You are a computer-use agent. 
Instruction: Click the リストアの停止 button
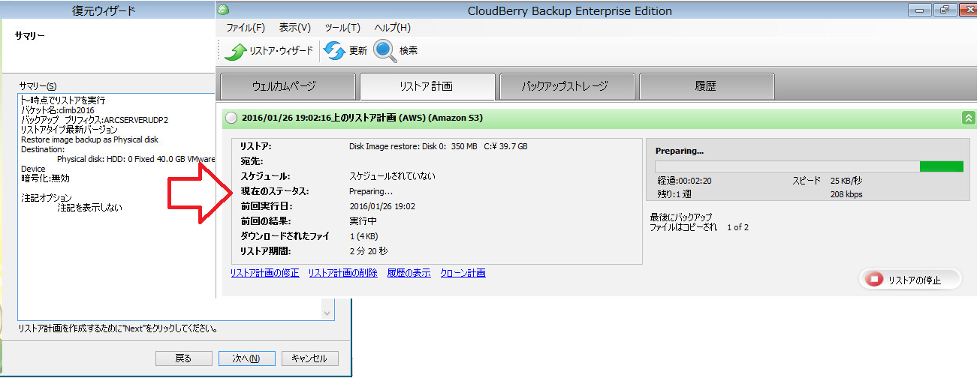[910, 280]
